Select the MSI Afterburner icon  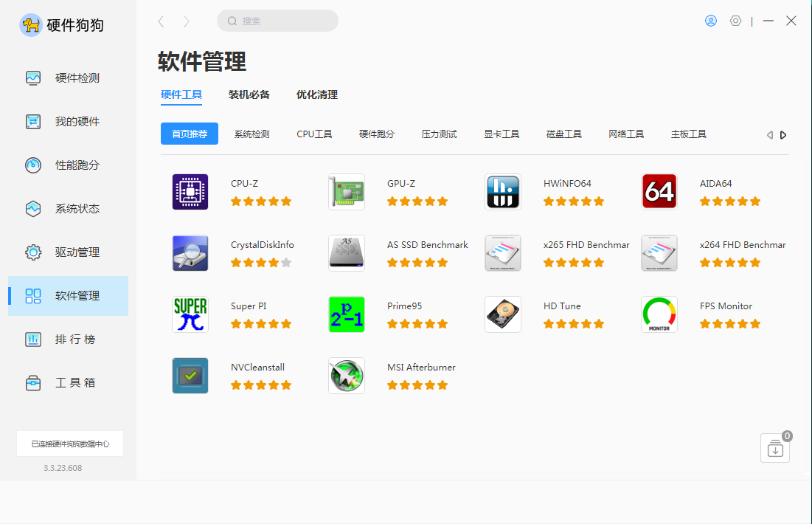tap(347, 376)
